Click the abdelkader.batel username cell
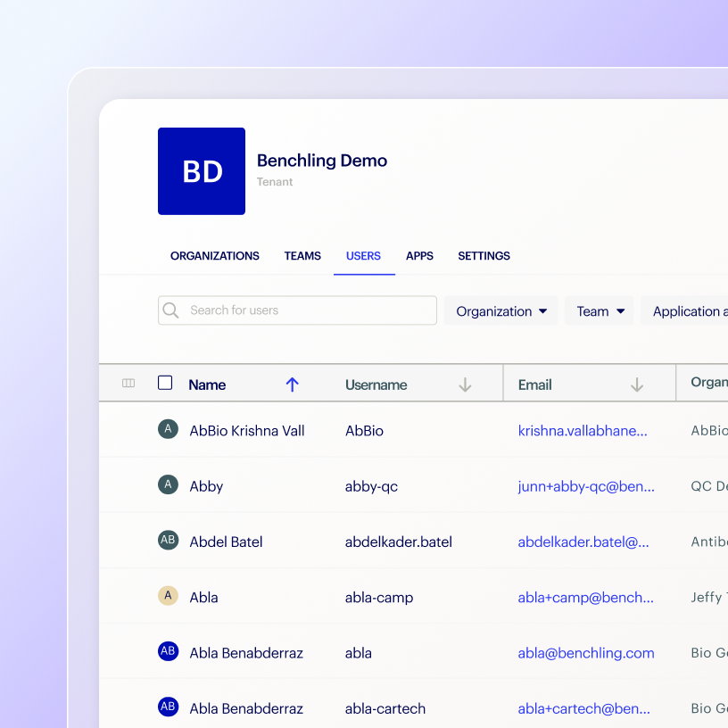The width and height of the screenshot is (728, 728). [x=399, y=542]
